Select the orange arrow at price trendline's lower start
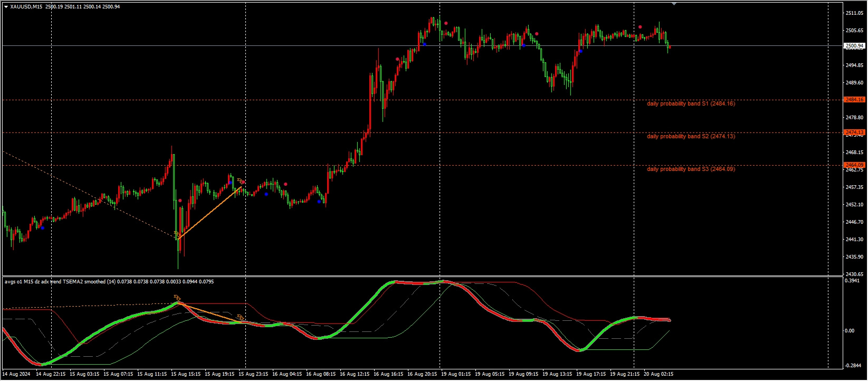This screenshot has height=381, width=868. coord(177,234)
